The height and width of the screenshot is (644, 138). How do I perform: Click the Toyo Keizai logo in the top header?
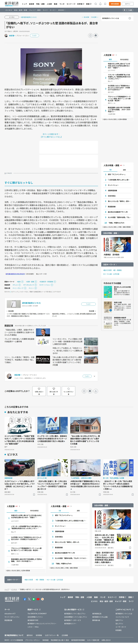click(11, 4)
